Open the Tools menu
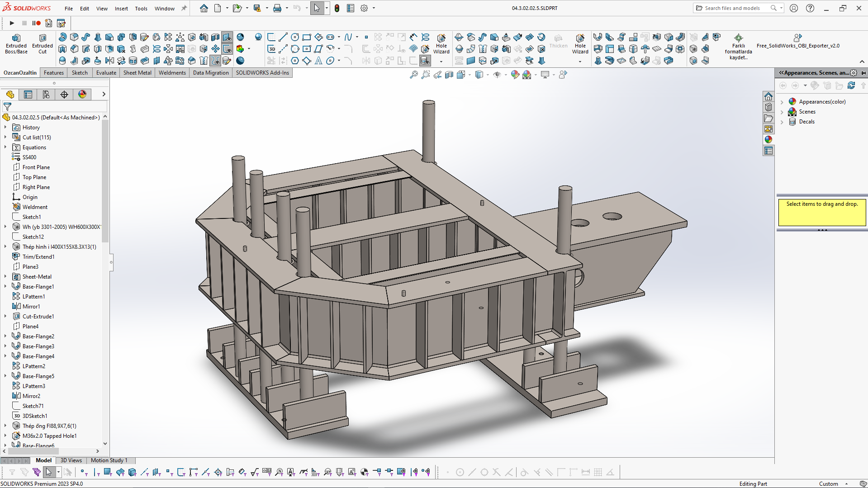 click(141, 9)
